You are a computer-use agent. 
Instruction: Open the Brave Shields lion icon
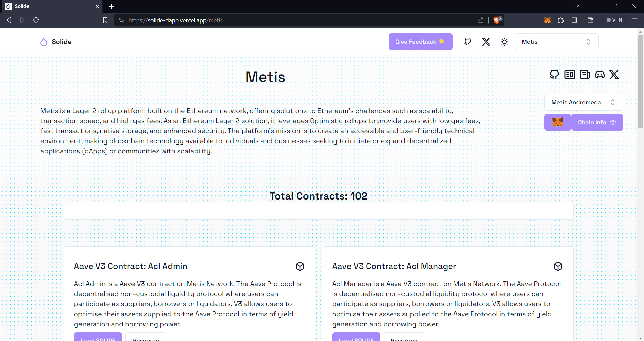coord(497,20)
